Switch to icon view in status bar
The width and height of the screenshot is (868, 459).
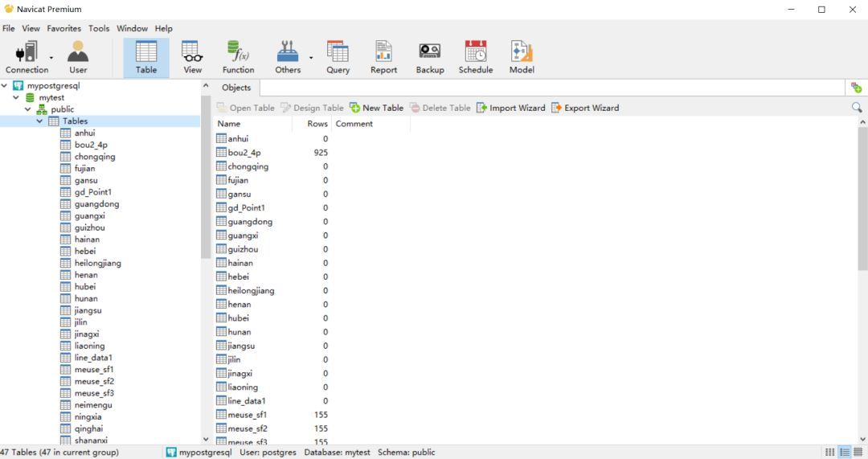[x=829, y=453]
